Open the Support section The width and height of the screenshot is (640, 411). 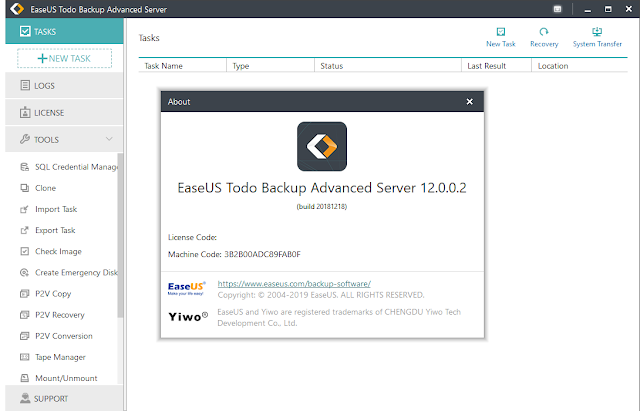(64, 398)
